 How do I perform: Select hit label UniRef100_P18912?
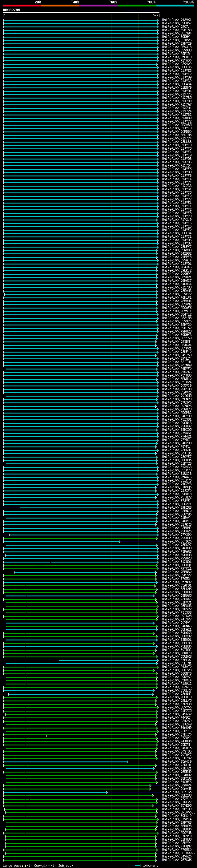(176, 684)
